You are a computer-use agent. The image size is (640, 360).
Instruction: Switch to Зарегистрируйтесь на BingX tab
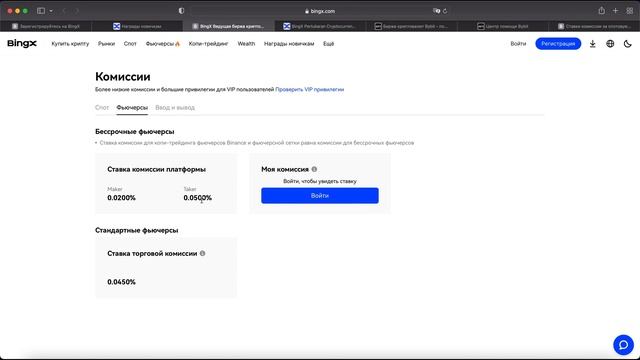pos(46,26)
